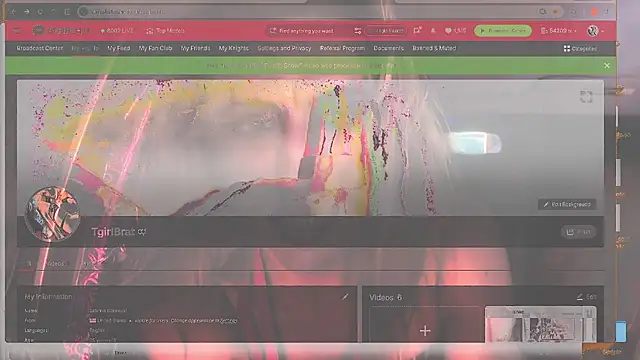Click the fullscreen icon on the cover image
Screen dimensions: 640x360
tap(586, 97)
